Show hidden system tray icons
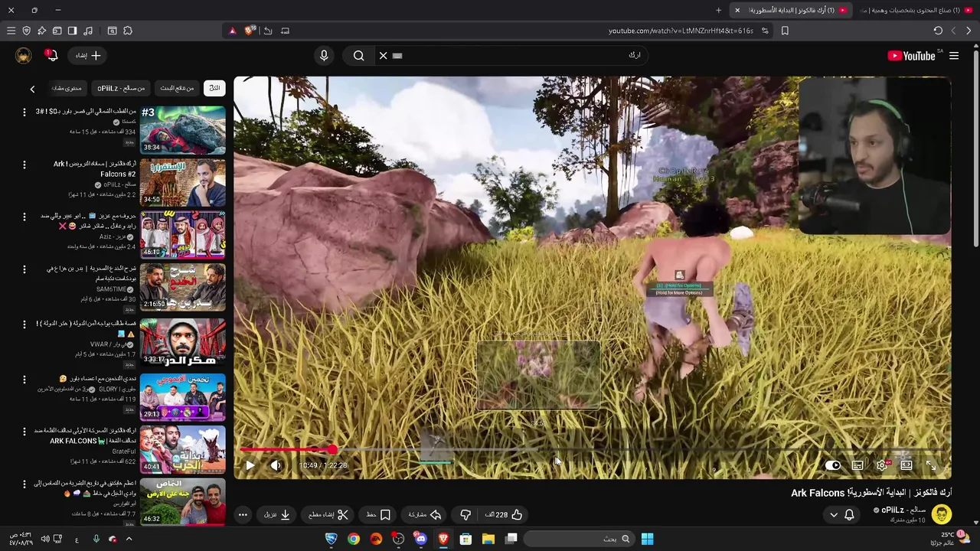This screenshot has width=980, height=551. click(129, 539)
